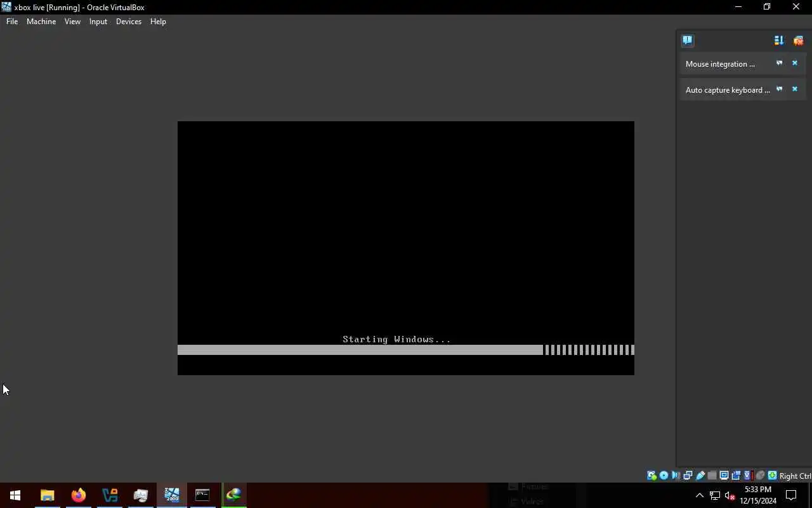Click the network tray icon

(x=715, y=495)
